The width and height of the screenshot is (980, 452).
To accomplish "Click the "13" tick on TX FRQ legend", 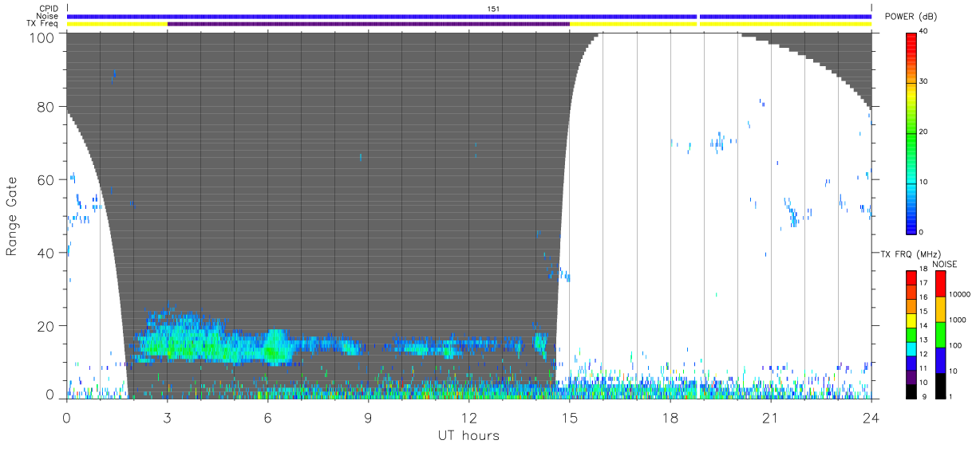I will click(x=923, y=339).
